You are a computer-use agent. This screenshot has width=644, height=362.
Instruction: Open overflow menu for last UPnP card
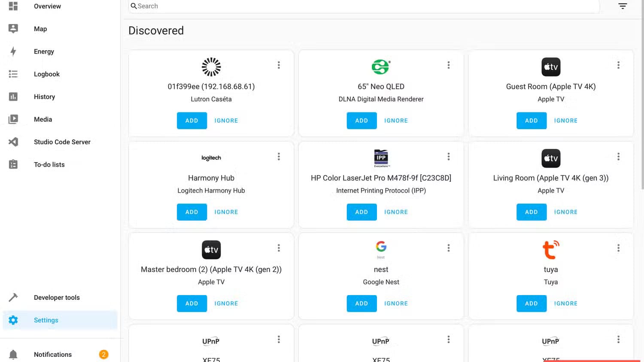pos(618,340)
